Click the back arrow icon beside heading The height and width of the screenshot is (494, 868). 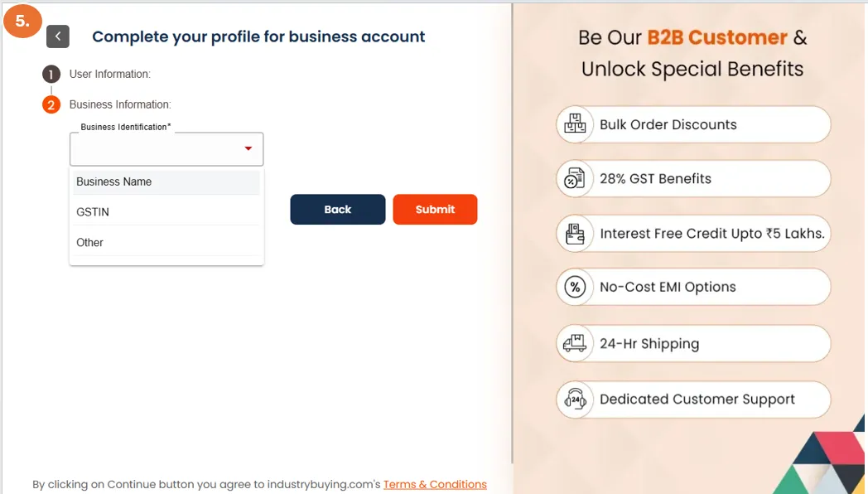[x=58, y=36]
